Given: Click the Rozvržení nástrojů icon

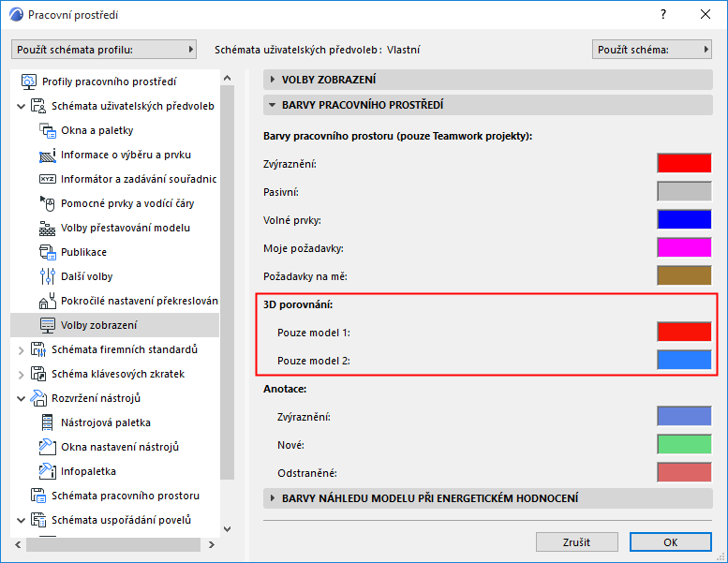Looking at the screenshot, I should [x=38, y=398].
